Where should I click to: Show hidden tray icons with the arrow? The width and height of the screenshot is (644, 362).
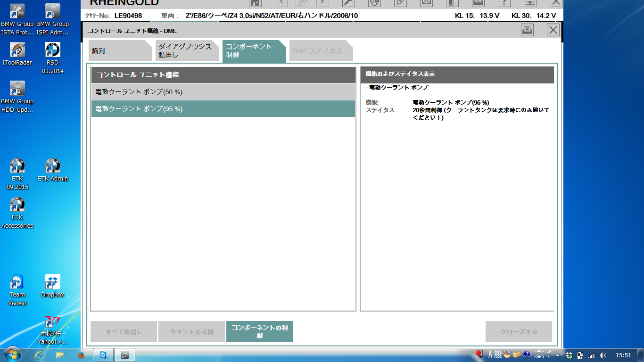tap(558, 355)
